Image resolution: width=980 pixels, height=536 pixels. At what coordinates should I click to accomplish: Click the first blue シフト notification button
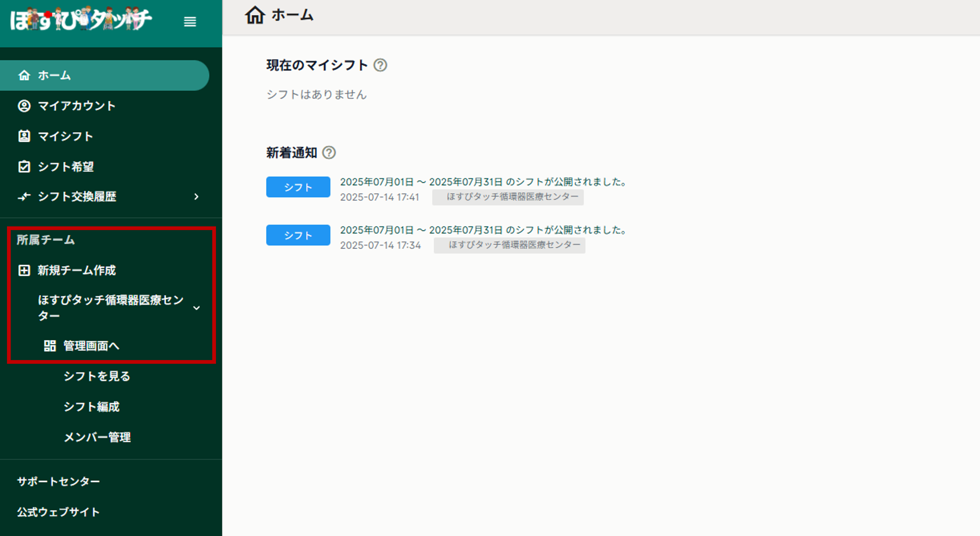(x=298, y=187)
